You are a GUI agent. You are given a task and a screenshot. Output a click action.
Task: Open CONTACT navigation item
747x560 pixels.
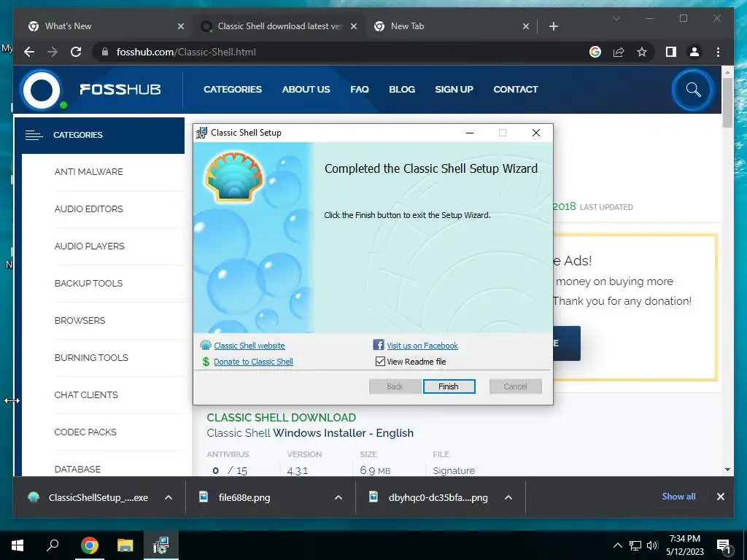pyautogui.click(x=516, y=90)
